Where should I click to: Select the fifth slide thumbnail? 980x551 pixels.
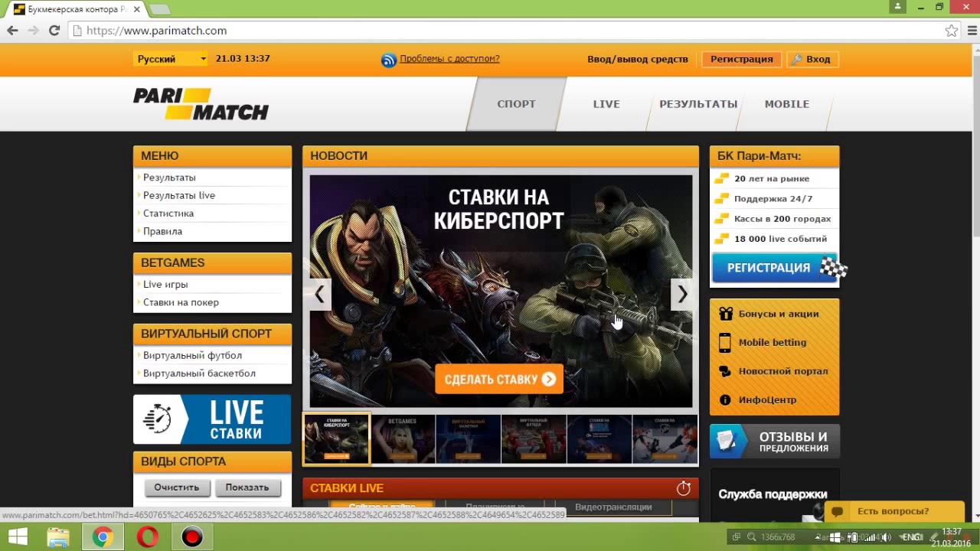(599, 439)
